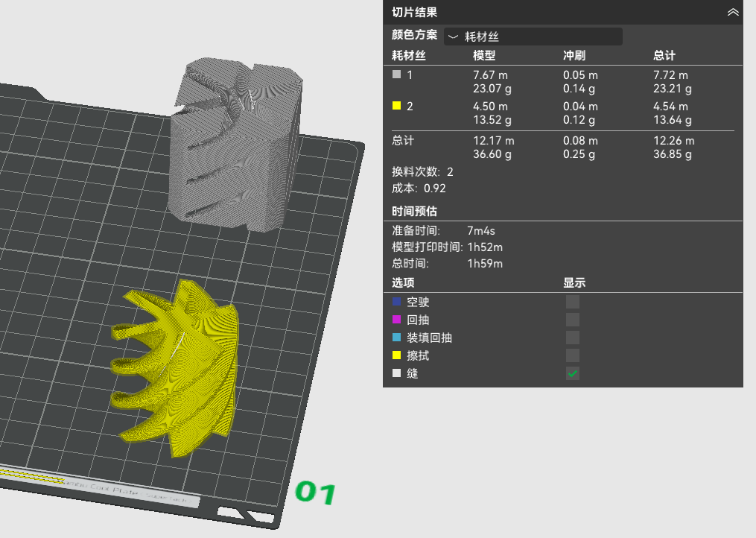Uncheck the 缝 display checkbox
This screenshot has width=756, height=538.
(572, 373)
